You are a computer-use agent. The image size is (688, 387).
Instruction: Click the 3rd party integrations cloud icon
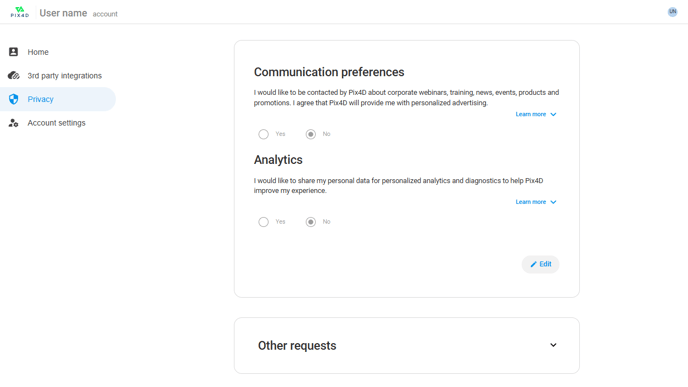pos(14,75)
